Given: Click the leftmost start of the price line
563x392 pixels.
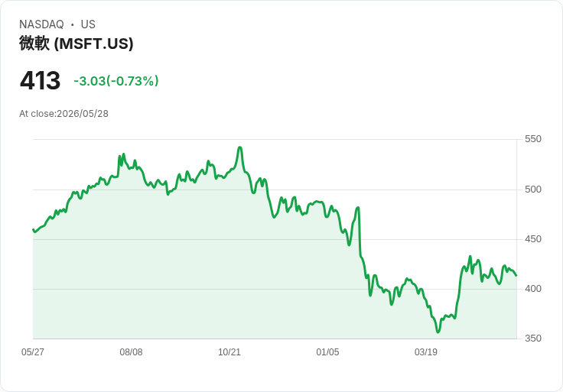Looking at the screenshot, I should click(x=34, y=229).
